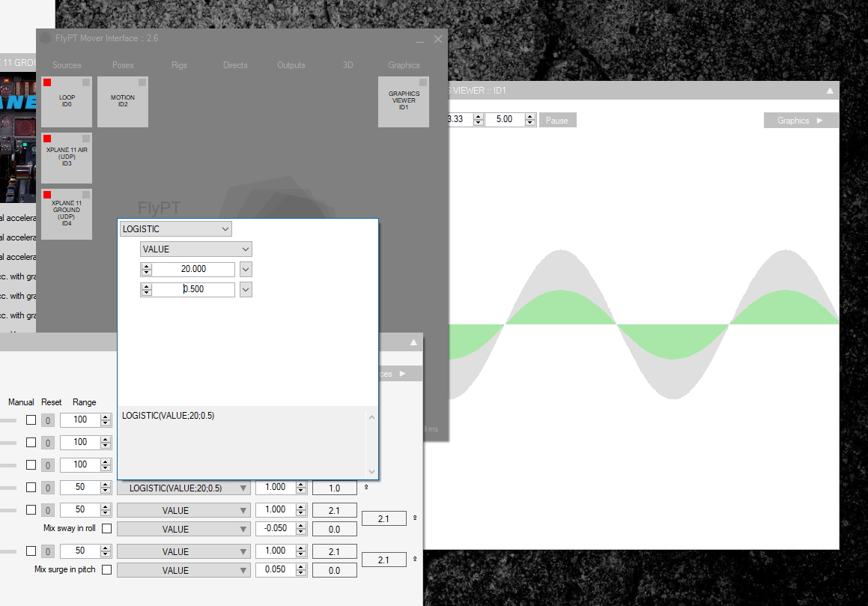Increase the 3.33 value in the graphics viewer
The image size is (868, 606).
479,116
